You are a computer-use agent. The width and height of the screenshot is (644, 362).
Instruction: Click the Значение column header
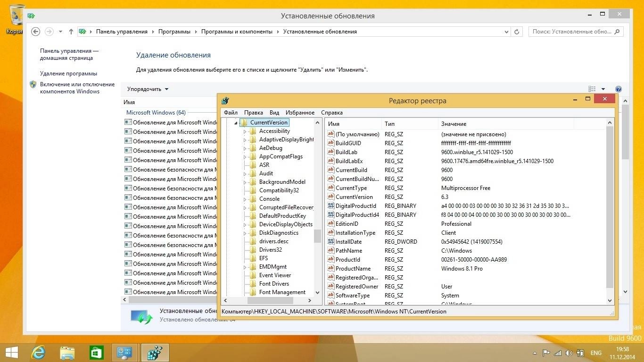click(506, 124)
